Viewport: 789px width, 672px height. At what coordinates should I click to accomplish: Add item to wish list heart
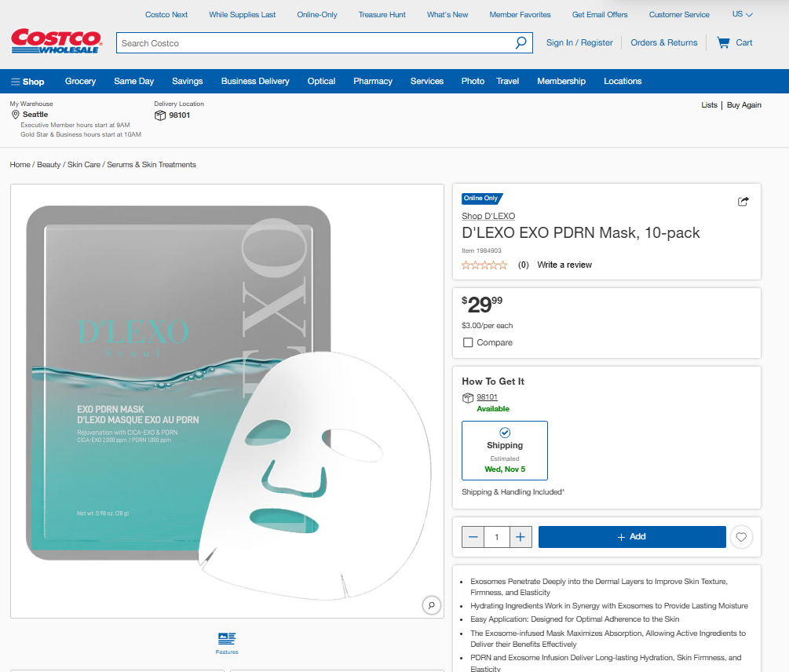741,537
